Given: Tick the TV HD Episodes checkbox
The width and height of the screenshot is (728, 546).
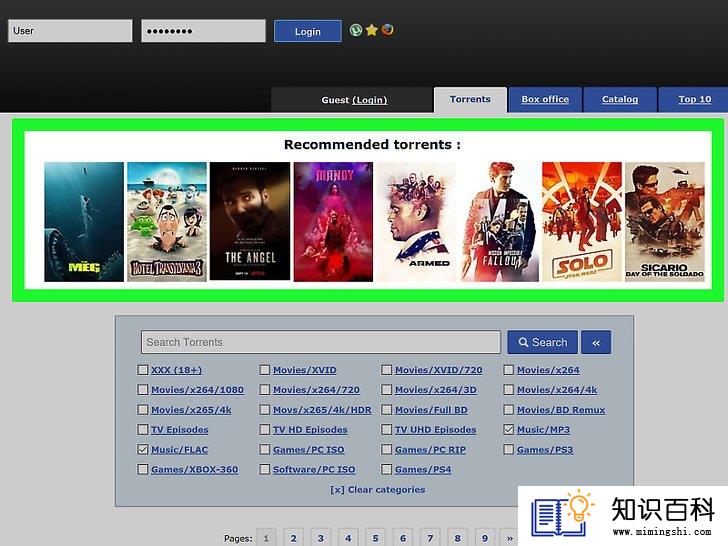Looking at the screenshot, I should coord(265,429).
